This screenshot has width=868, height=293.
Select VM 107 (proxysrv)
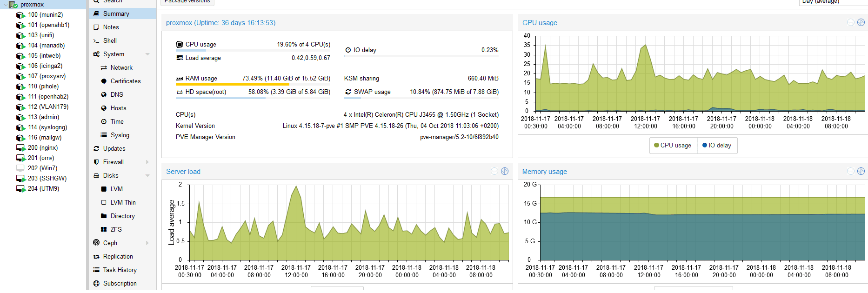click(47, 76)
